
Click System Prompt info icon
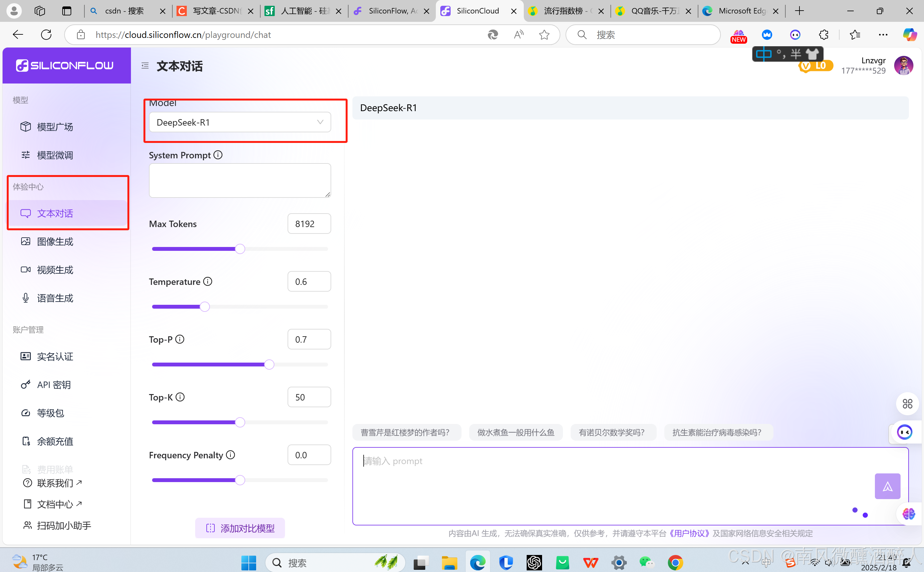coord(218,155)
